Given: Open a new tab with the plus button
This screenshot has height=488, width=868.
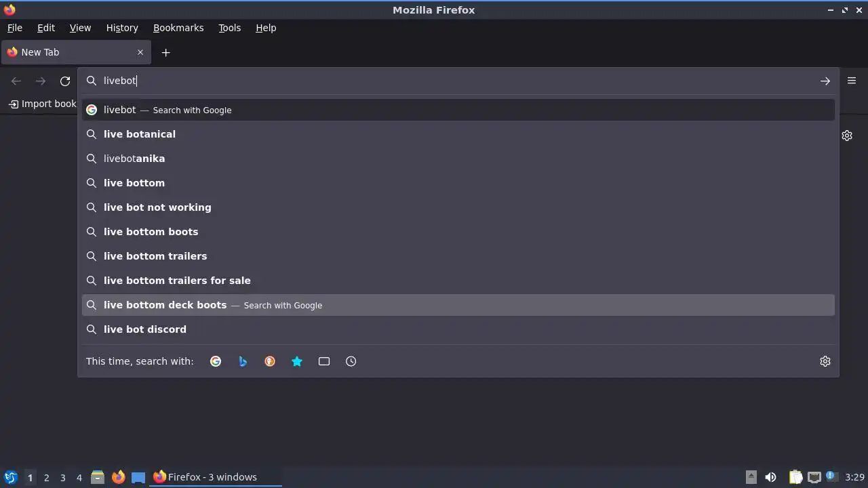Looking at the screenshot, I should click(165, 52).
